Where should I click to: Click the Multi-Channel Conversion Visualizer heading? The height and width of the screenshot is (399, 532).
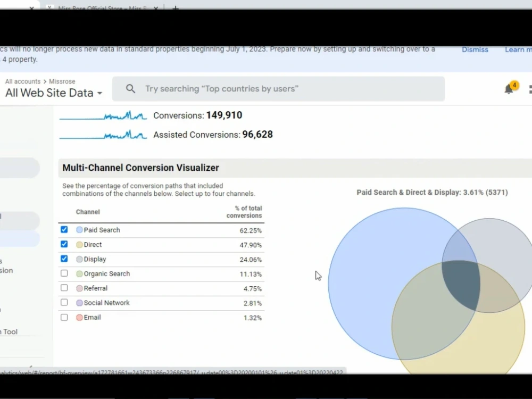[140, 168]
